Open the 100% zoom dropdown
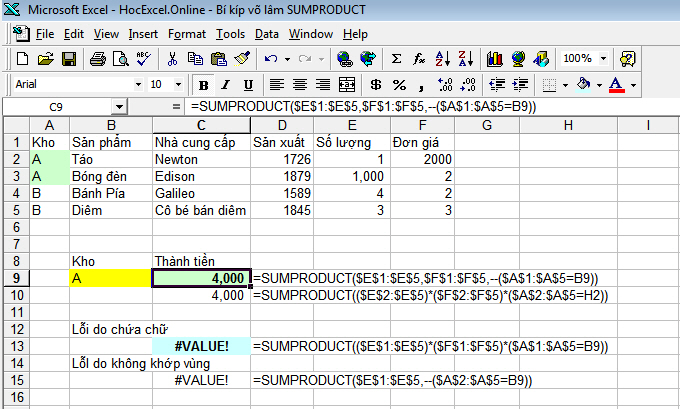 pos(603,58)
